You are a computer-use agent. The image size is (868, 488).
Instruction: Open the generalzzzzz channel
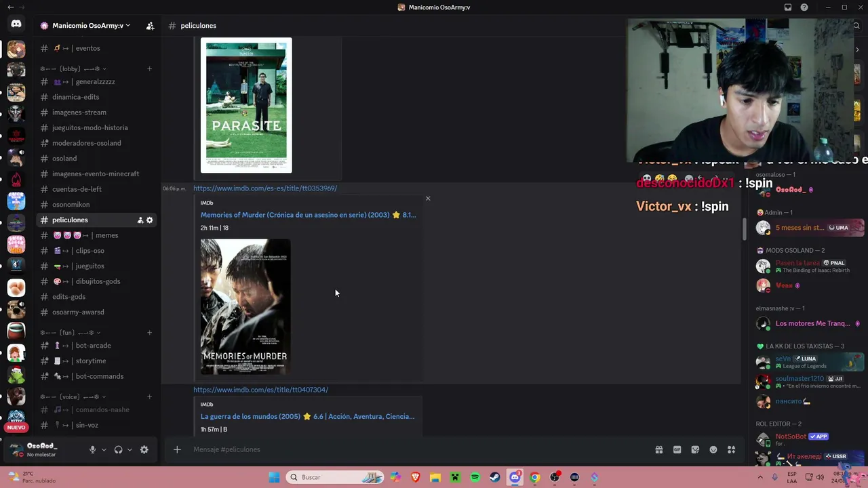[x=96, y=82]
